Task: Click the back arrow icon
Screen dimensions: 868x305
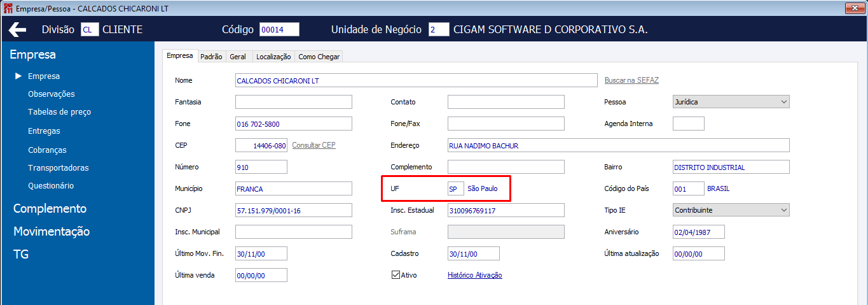Action: pyautogui.click(x=17, y=30)
